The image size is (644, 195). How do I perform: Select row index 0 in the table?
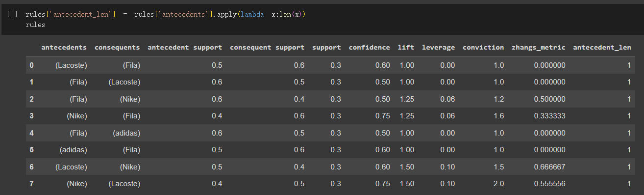point(31,65)
